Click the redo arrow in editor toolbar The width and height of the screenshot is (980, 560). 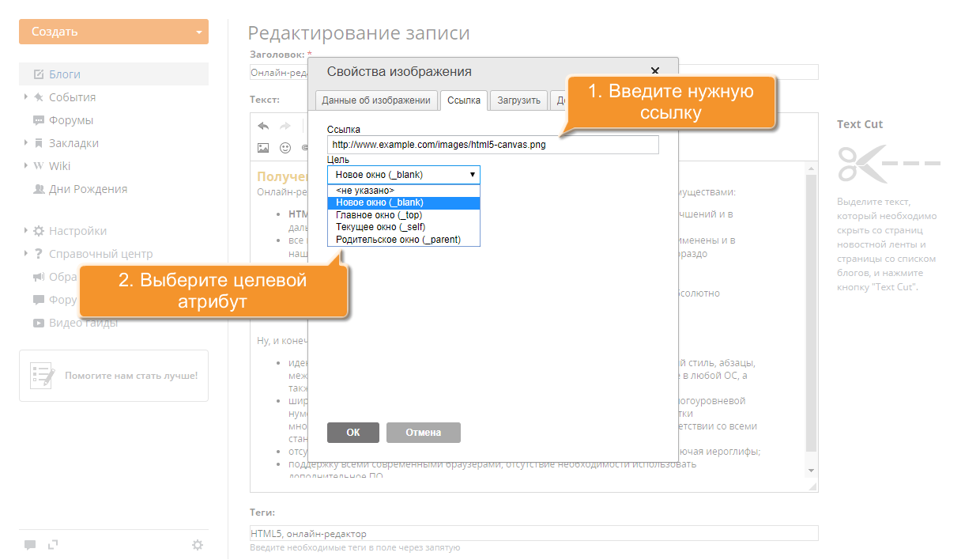pos(285,126)
